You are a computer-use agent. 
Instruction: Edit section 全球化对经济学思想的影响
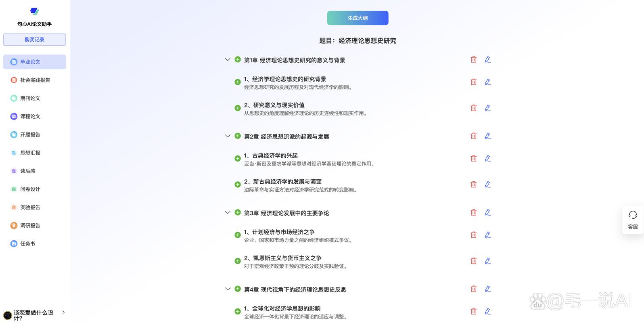(488, 311)
